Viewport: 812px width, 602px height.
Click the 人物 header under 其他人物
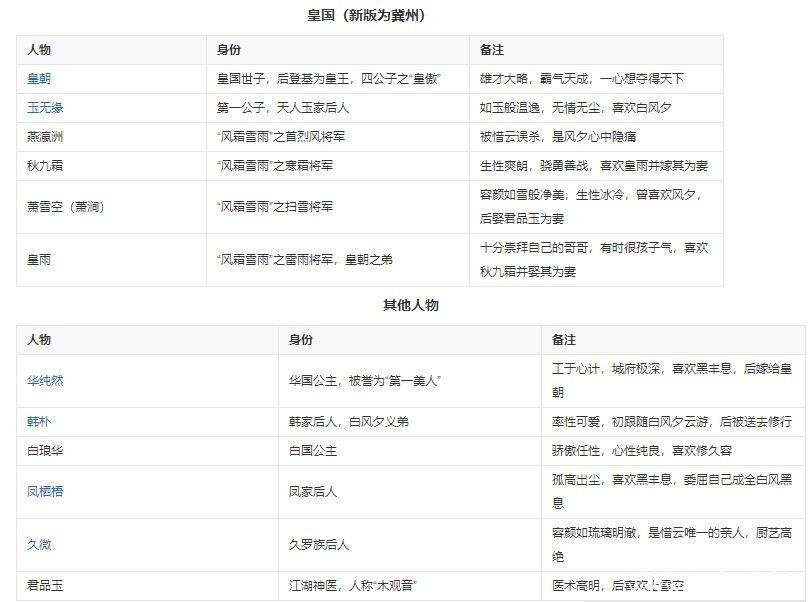(36, 338)
